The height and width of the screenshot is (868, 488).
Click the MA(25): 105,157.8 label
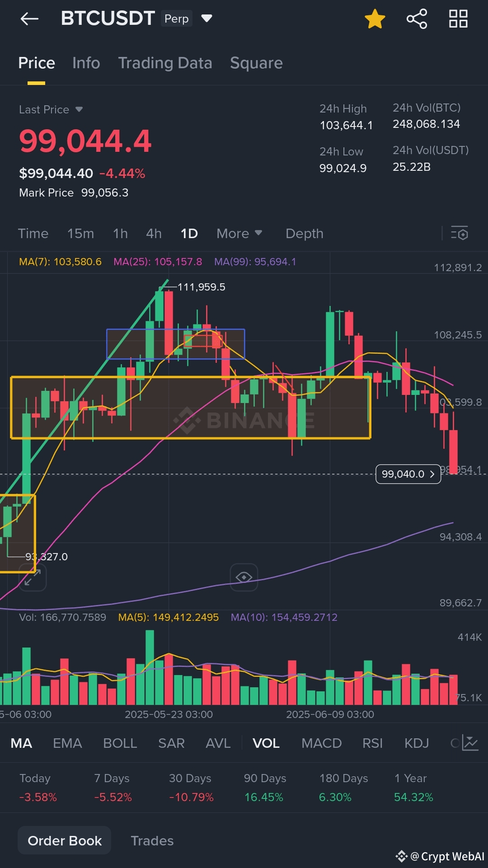[x=158, y=262]
